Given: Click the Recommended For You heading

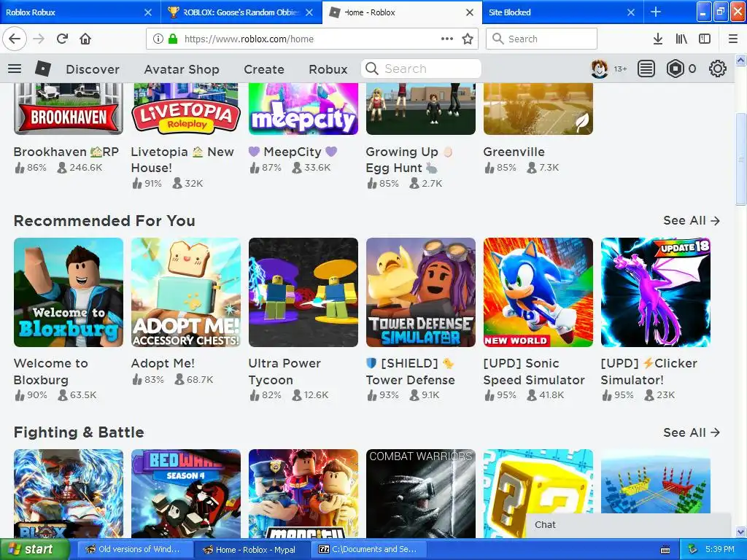Looking at the screenshot, I should tap(104, 221).
